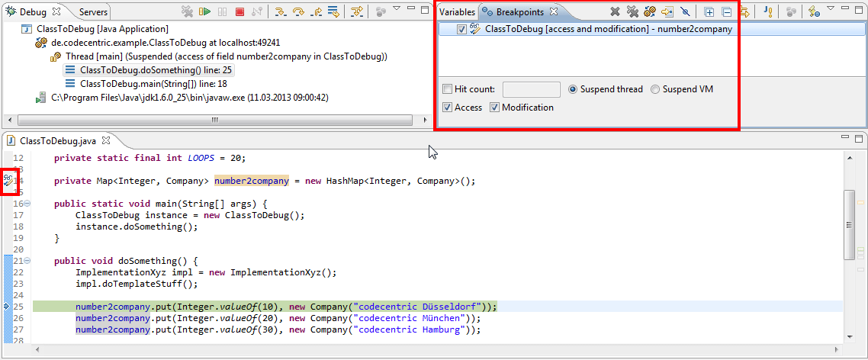Terminate the debug session with red square
The image size is (868, 360).
pyautogui.click(x=240, y=11)
